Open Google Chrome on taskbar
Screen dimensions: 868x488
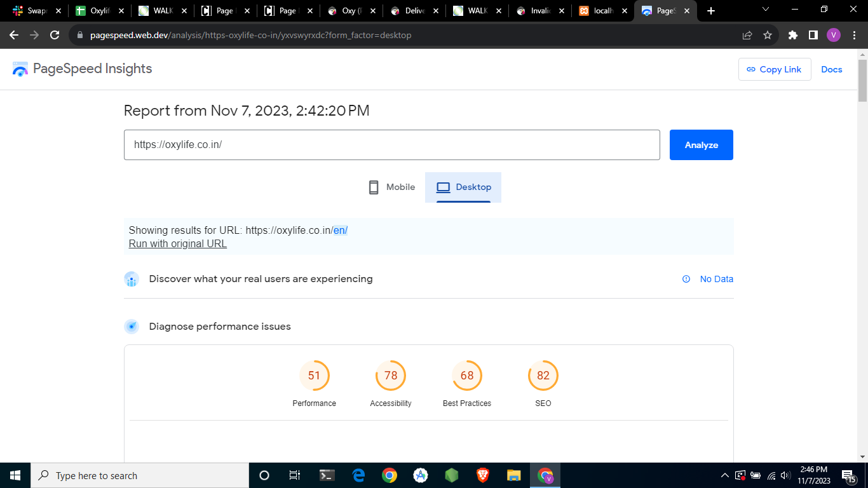390,475
